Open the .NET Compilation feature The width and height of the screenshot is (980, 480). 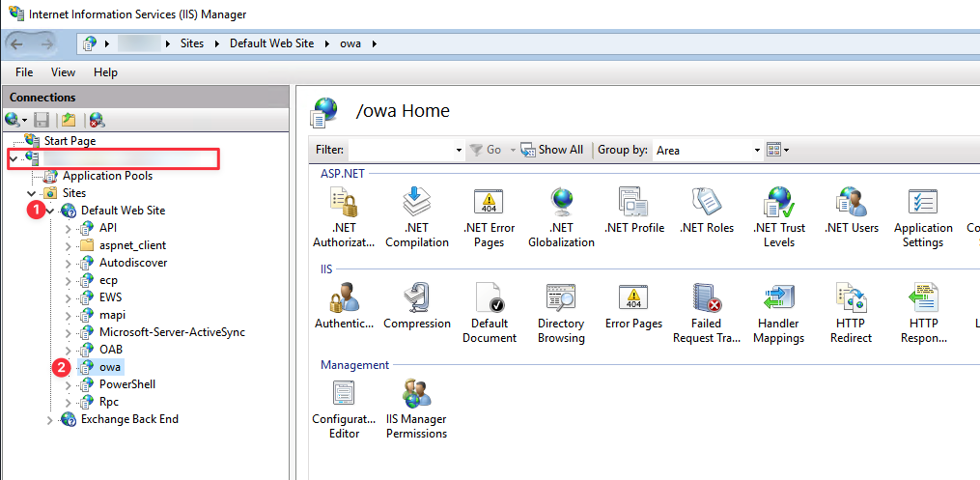(x=416, y=203)
